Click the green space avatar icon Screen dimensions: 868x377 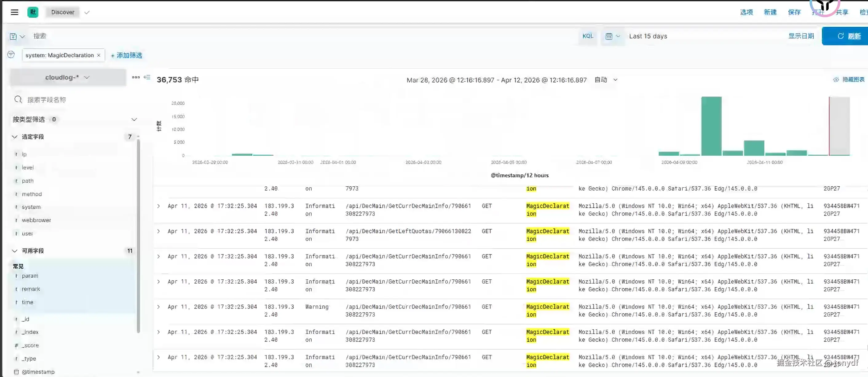pos(33,13)
